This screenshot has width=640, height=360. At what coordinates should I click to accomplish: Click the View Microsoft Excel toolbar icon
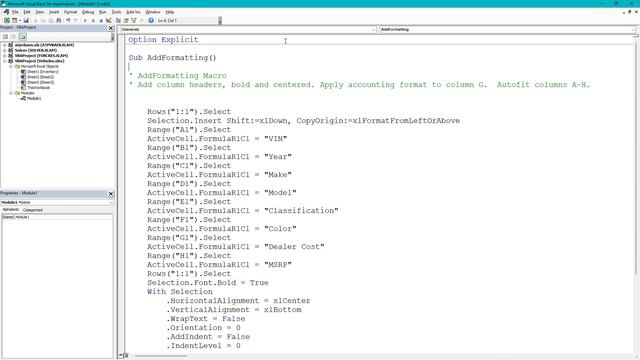pos(7,20)
